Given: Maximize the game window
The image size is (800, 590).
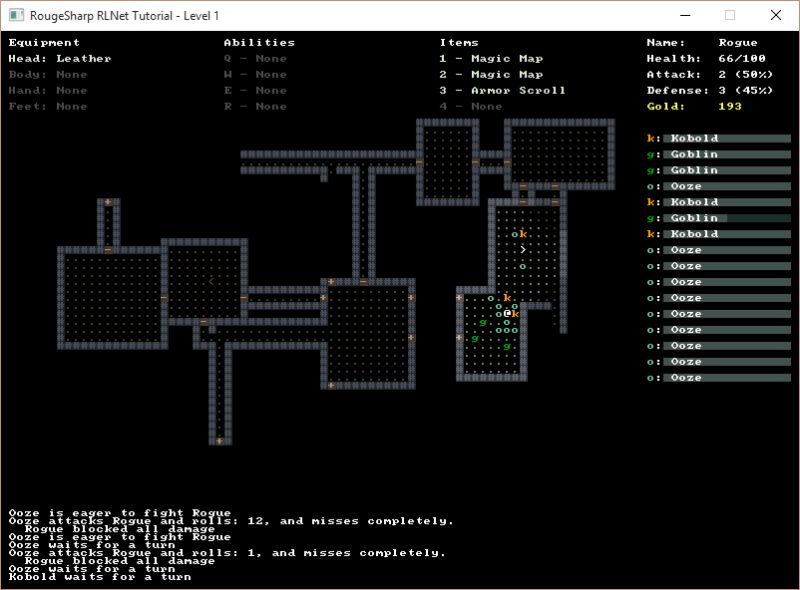Looking at the screenshot, I should pyautogui.click(x=730, y=15).
